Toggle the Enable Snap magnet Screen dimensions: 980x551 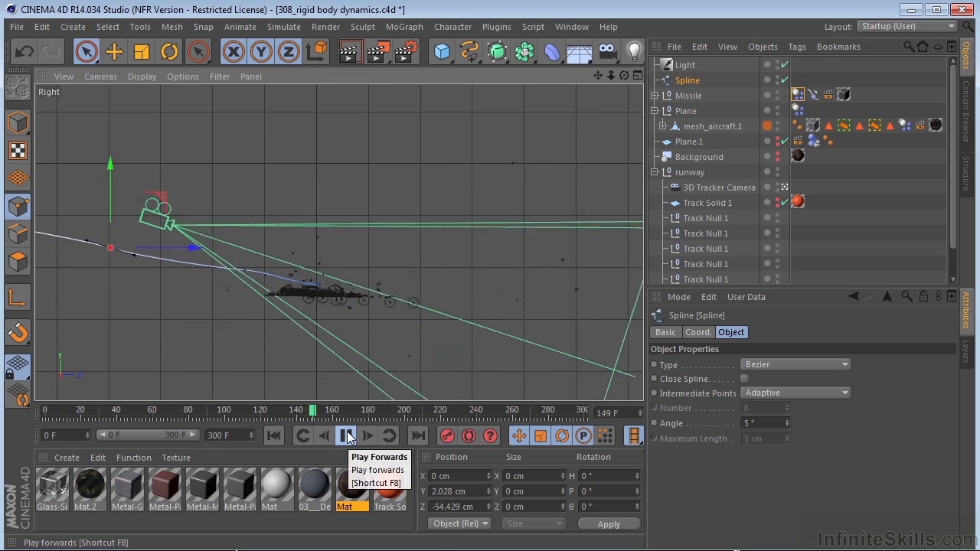click(18, 332)
